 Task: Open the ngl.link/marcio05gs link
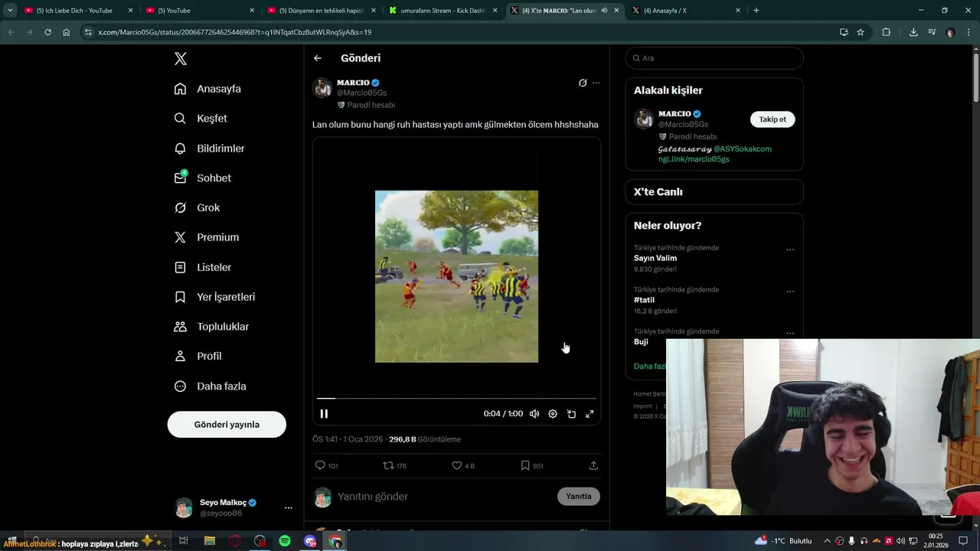(x=694, y=159)
